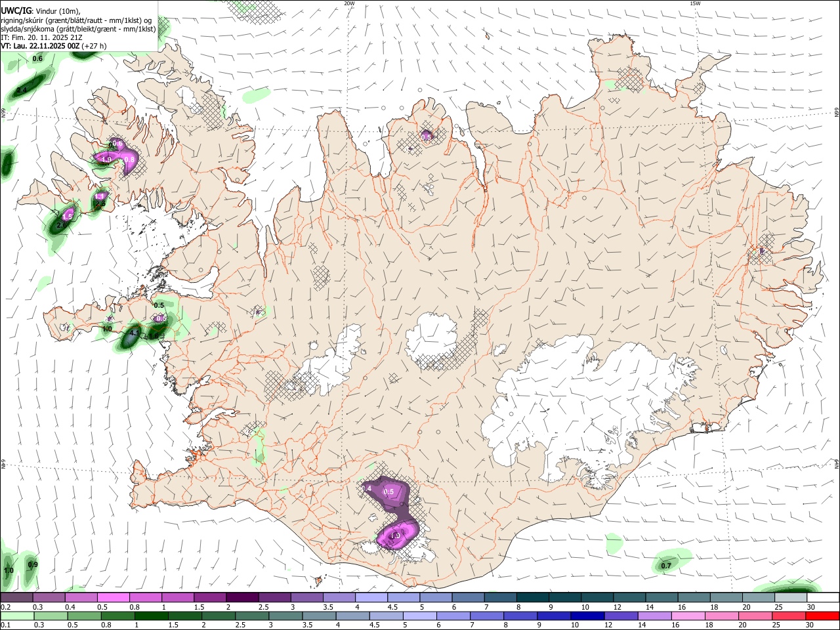Screen dimensions: 840x630
Task: Select the 0.9 rainfall value in the southwest corner
Action: click(x=33, y=565)
